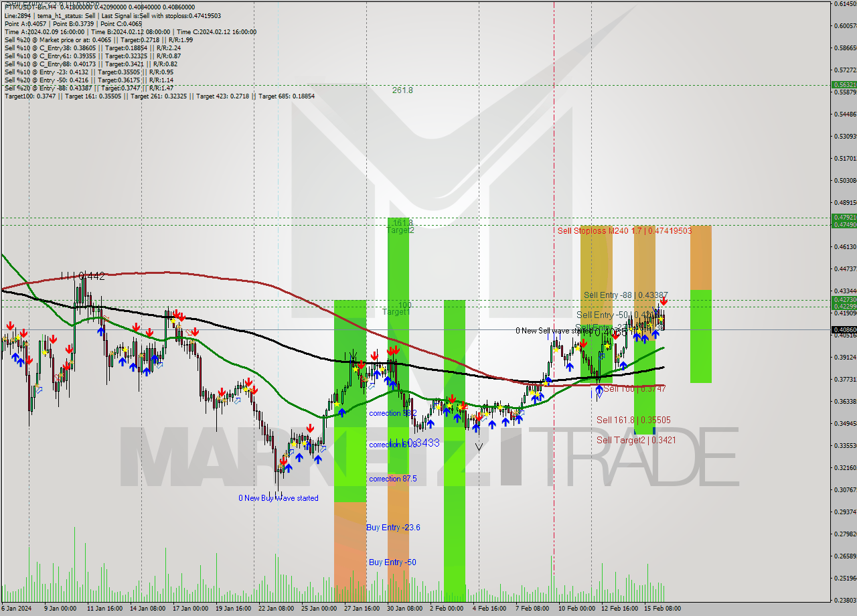This screenshot has width=857, height=616.
Task: Click the current price tag 0.40860 on the axis
Action: tap(844, 329)
